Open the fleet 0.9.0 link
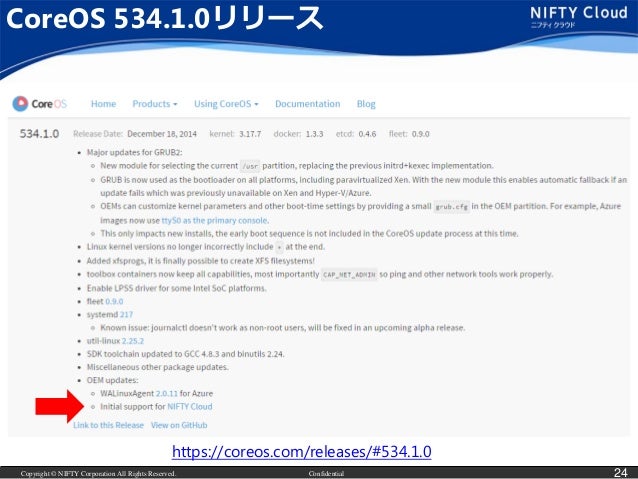The height and width of the screenshot is (479, 638). (x=114, y=301)
